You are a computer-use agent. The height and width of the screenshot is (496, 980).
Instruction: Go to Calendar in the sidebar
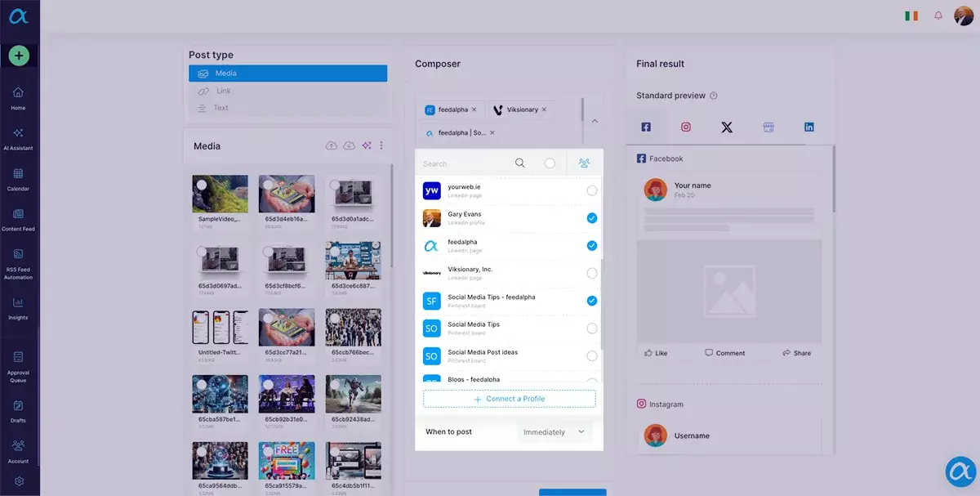(x=18, y=179)
